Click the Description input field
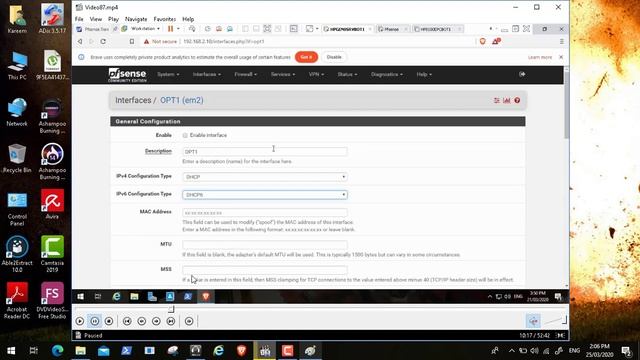Viewport: 640px width, 360px height. click(264, 151)
